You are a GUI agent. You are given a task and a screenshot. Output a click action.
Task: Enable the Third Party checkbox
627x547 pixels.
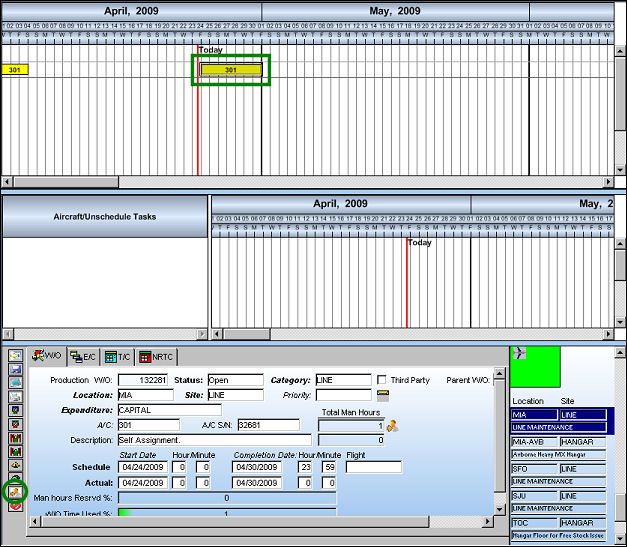point(382,379)
